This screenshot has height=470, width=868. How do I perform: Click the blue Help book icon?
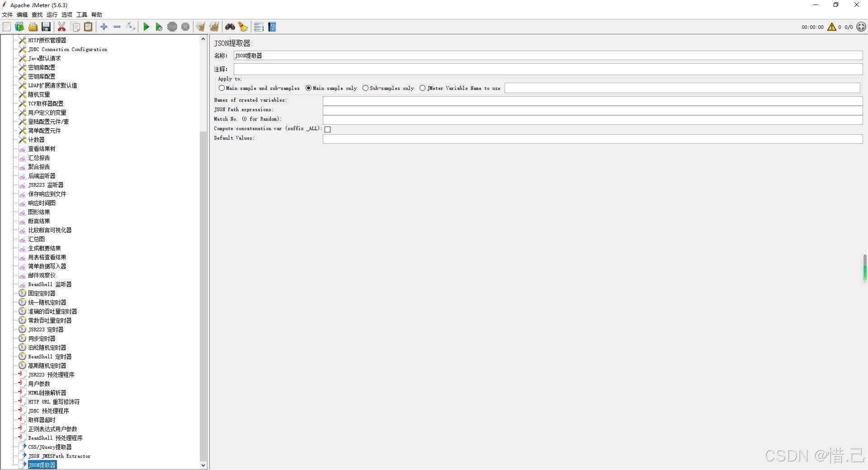[272, 27]
